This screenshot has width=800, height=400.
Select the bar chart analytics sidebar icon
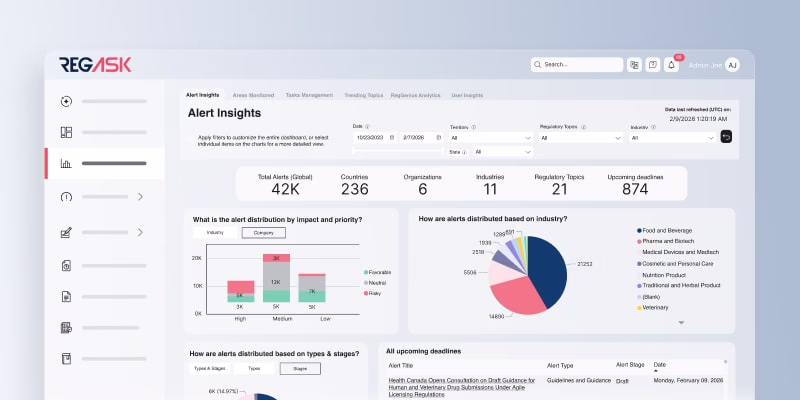[x=66, y=163]
